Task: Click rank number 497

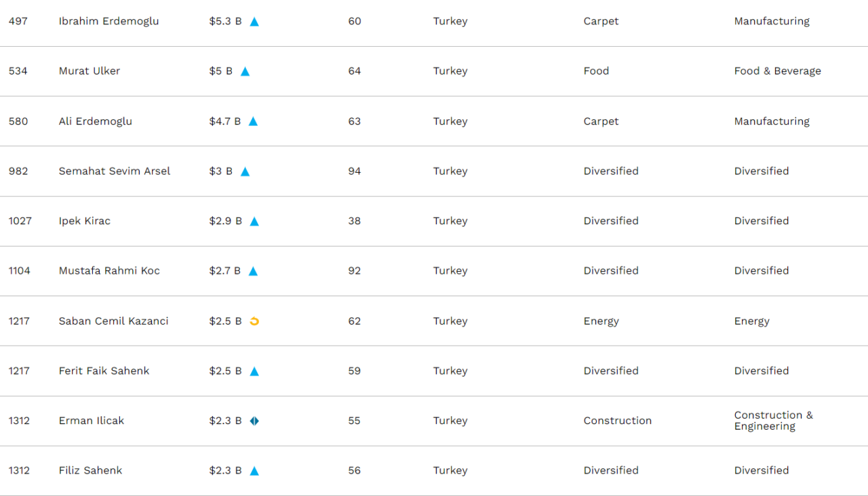Action: pos(18,22)
